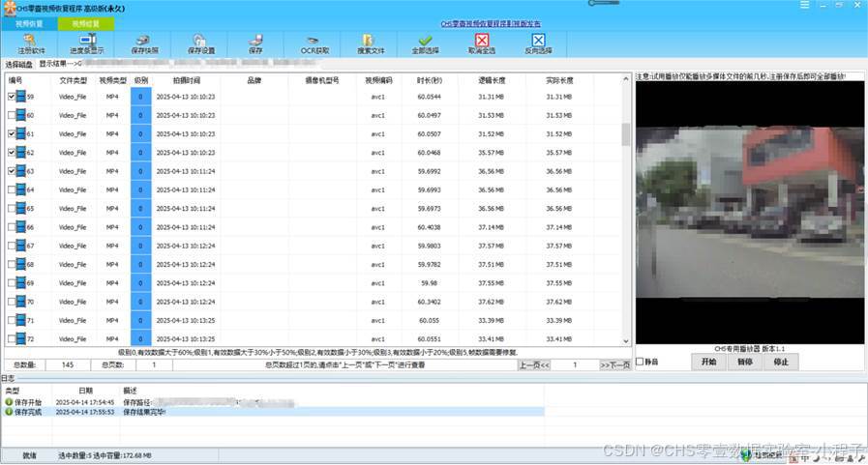
Task: Click the app logo in title bar
Action: pos(10,9)
